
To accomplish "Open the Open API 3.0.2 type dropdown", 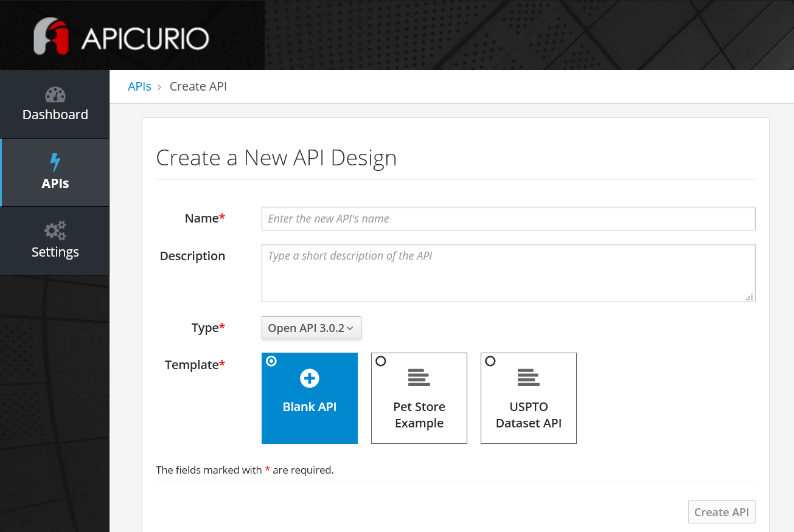I will click(311, 328).
